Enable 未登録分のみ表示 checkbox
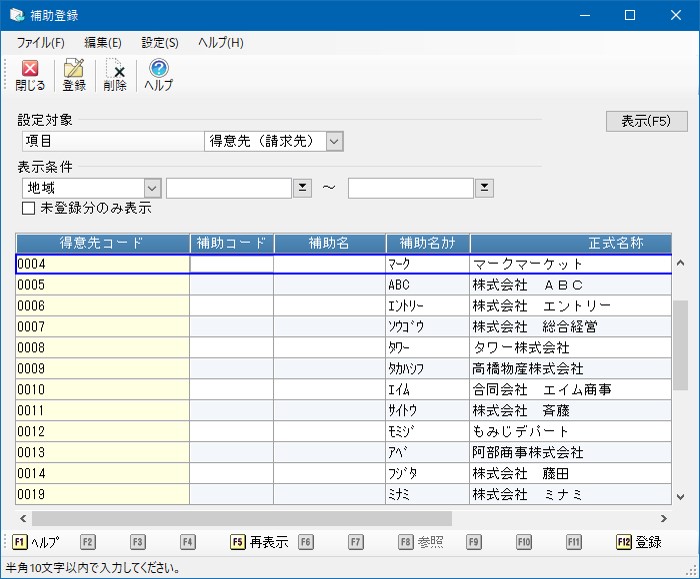Viewport: 700px width, 579px height. click(x=29, y=209)
